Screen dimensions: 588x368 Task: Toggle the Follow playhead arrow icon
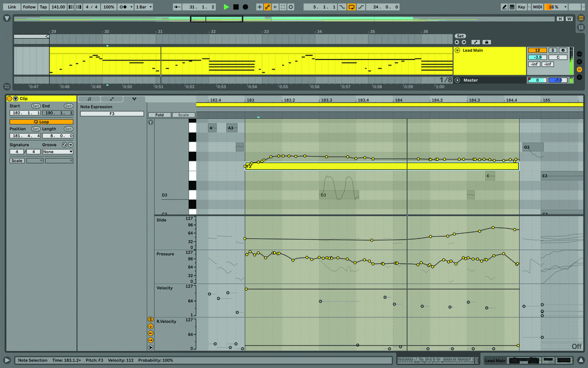click(177, 6)
